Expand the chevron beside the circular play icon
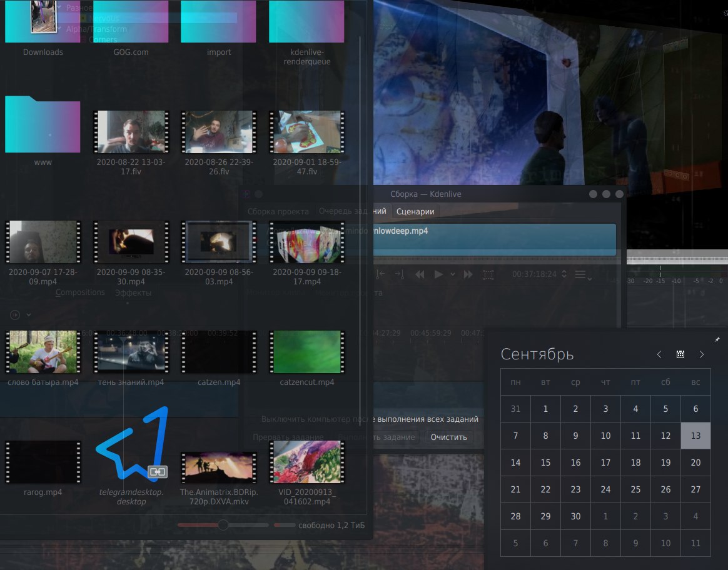 pos(29,315)
